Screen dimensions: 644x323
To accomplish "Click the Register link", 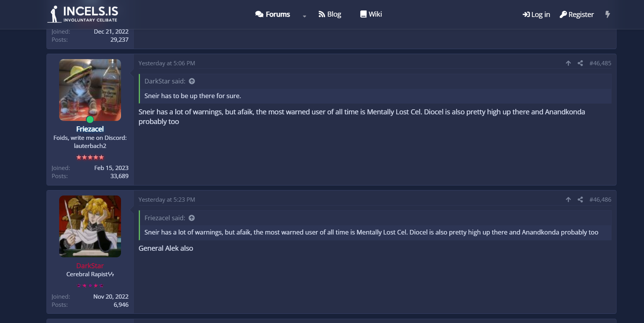I will 576,14.
